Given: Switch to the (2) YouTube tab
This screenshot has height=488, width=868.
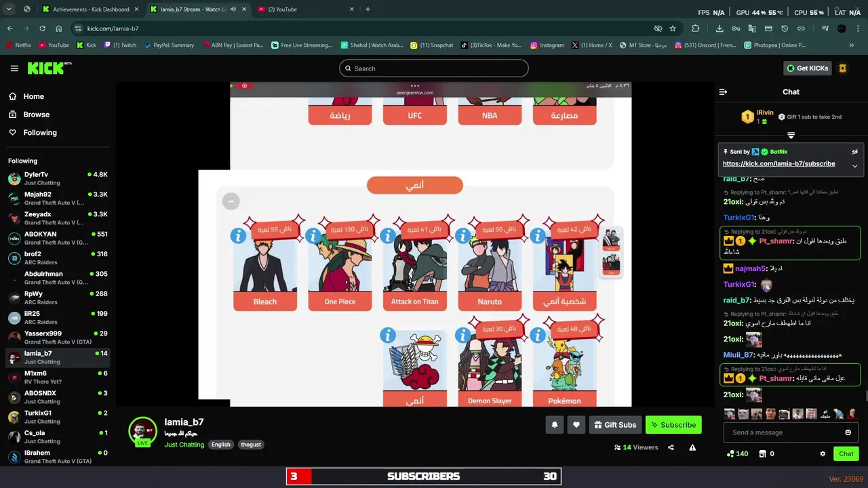Looking at the screenshot, I should tap(305, 9).
